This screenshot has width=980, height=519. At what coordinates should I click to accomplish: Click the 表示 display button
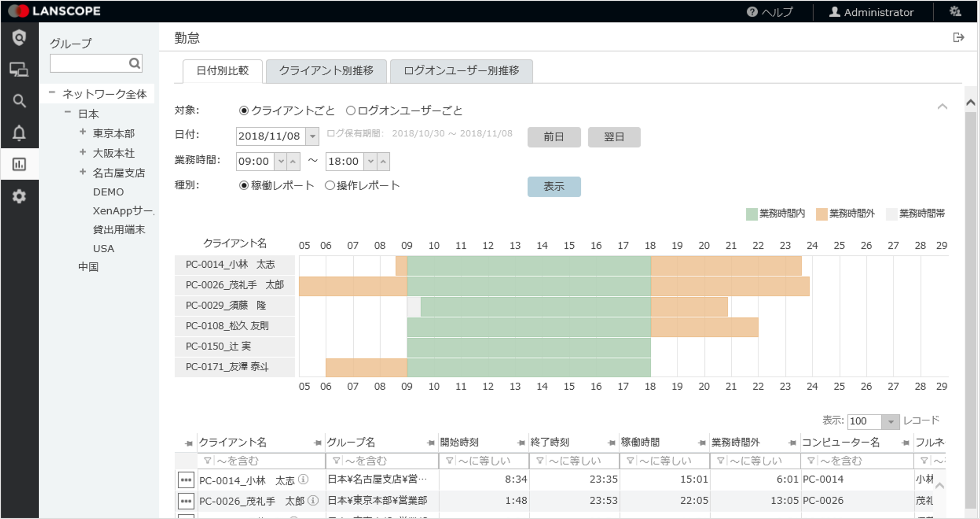click(x=554, y=187)
